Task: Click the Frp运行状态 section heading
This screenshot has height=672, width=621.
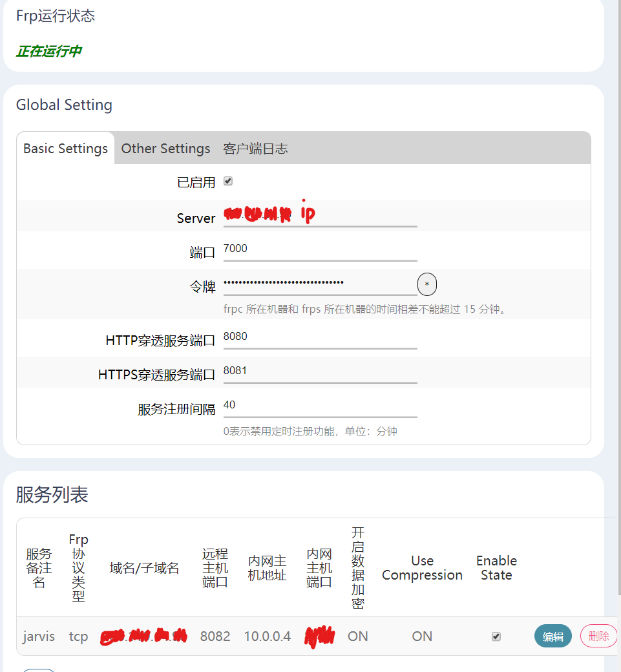Action: pyautogui.click(x=55, y=16)
